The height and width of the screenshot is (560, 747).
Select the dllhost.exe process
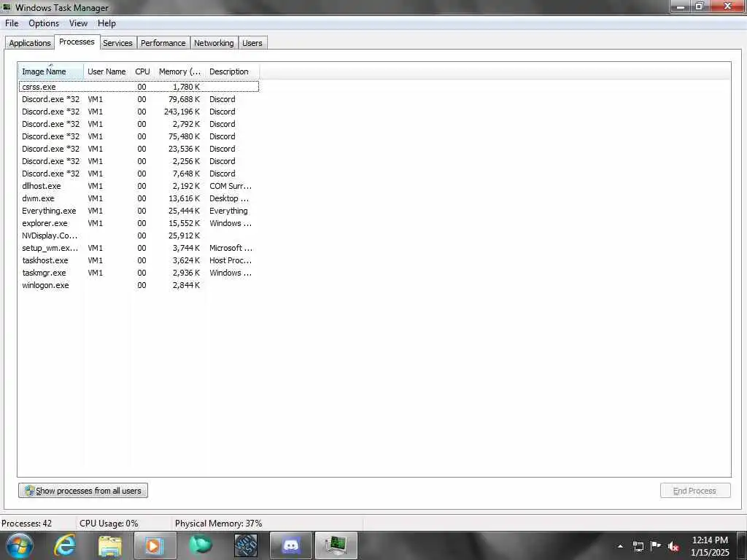139,186
